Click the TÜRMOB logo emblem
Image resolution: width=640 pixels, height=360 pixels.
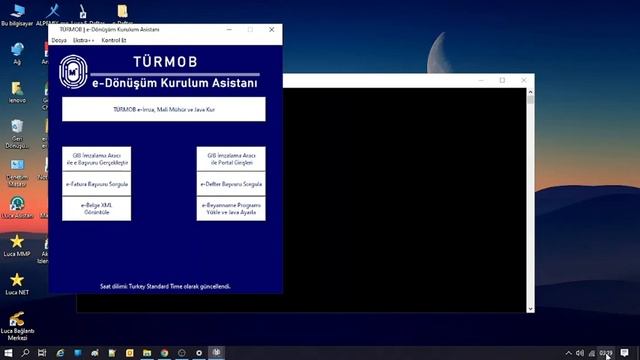click(73, 72)
